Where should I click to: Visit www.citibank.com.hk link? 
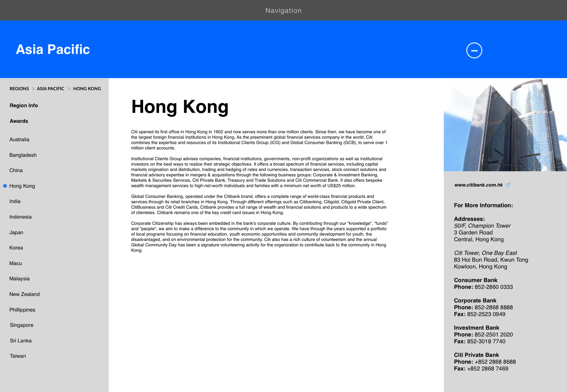[x=478, y=185]
